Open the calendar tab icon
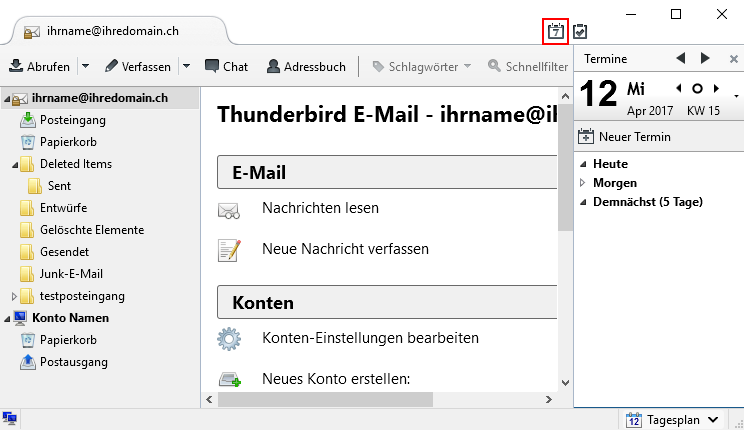 pyautogui.click(x=555, y=31)
